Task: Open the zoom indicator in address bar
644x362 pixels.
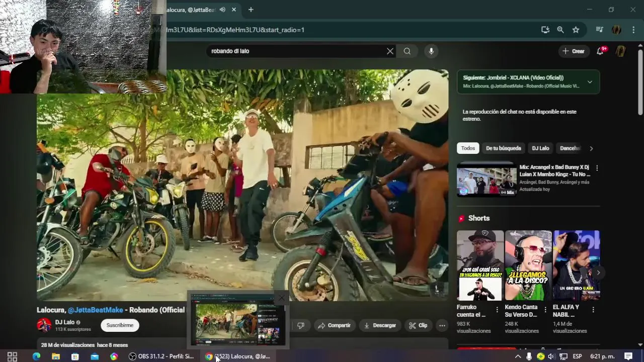Action: (x=560, y=30)
